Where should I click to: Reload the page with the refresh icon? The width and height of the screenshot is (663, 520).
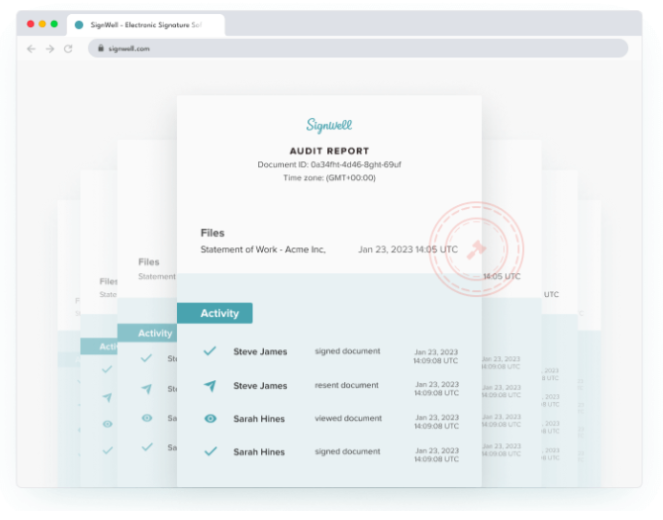68,48
